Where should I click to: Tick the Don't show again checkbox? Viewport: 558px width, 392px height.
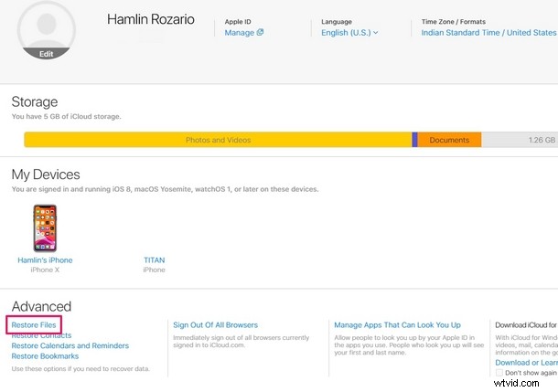499,373
